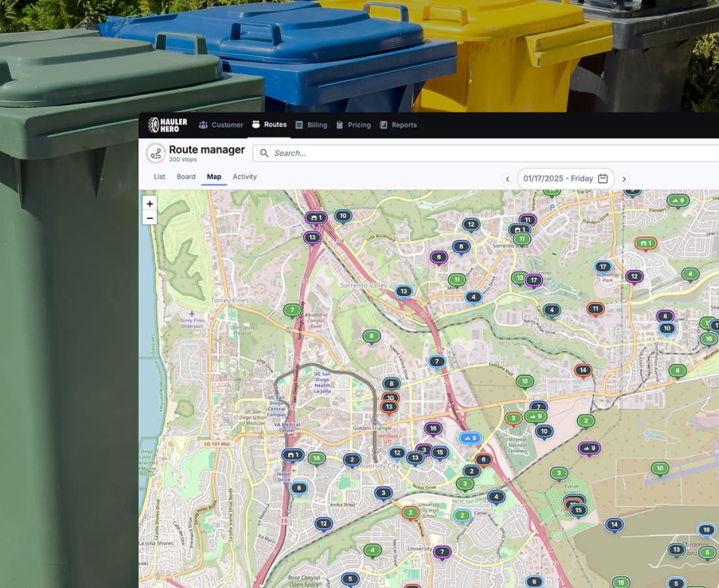Open the Customer menu

[x=221, y=125]
